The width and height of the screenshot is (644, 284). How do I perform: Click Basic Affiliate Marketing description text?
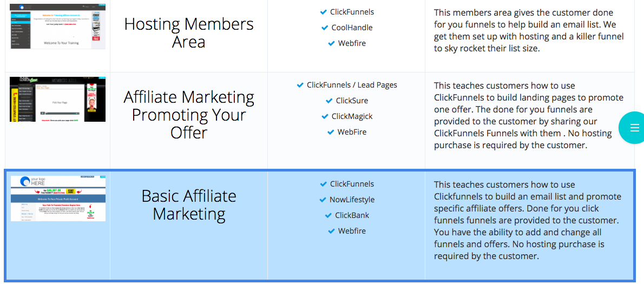click(x=528, y=220)
